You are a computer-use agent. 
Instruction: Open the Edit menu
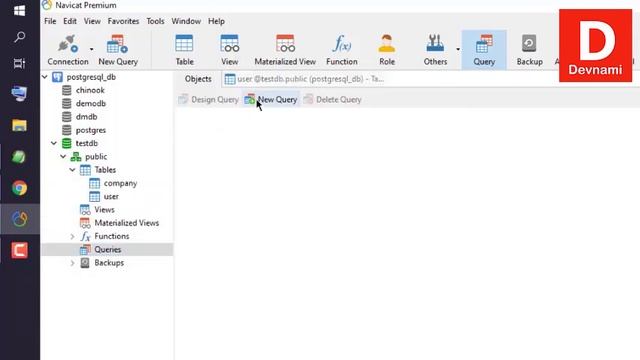[70, 21]
